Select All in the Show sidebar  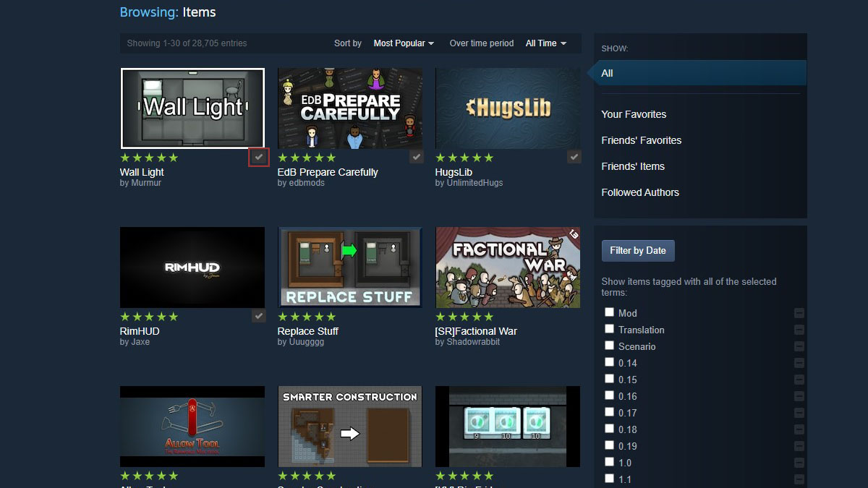click(607, 73)
